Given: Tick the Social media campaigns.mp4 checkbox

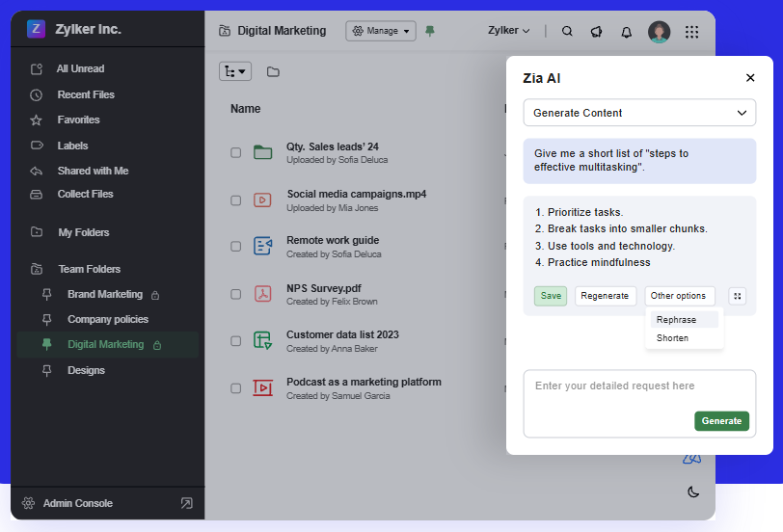Looking at the screenshot, I should [x=235, y=200].
